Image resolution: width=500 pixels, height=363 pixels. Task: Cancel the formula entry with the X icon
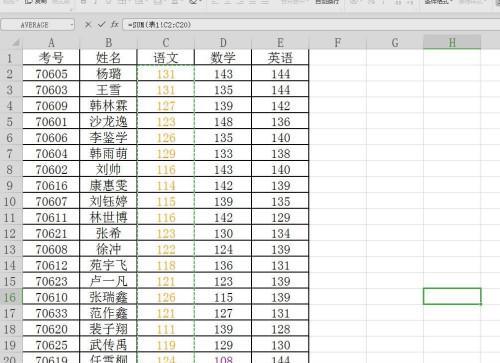tap(88, 24)
